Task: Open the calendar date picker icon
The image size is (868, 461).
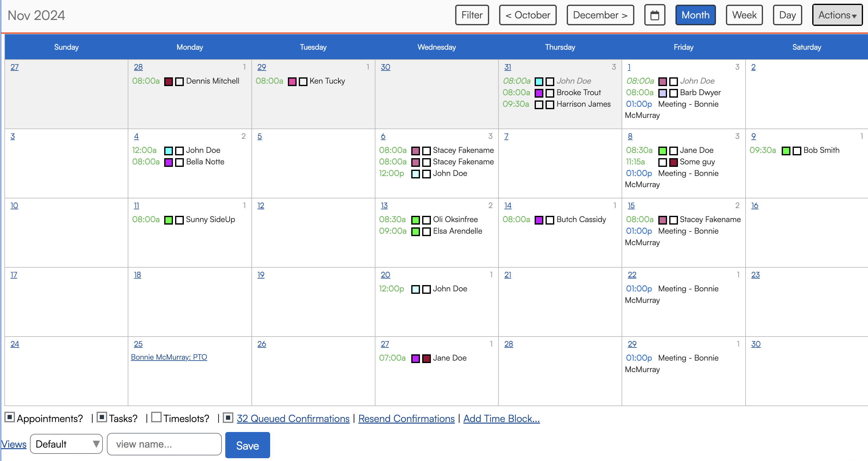Action: pos(654,15)
